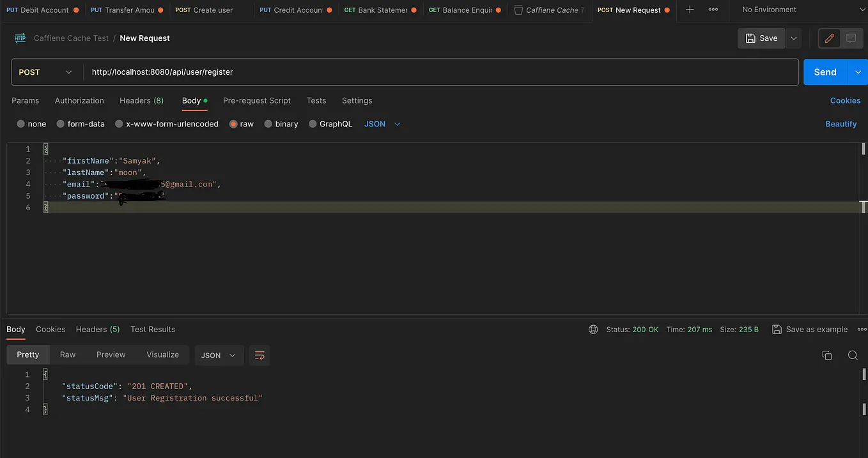
Task: Copy the response using the copy icon
Action: tap(827, 355)
